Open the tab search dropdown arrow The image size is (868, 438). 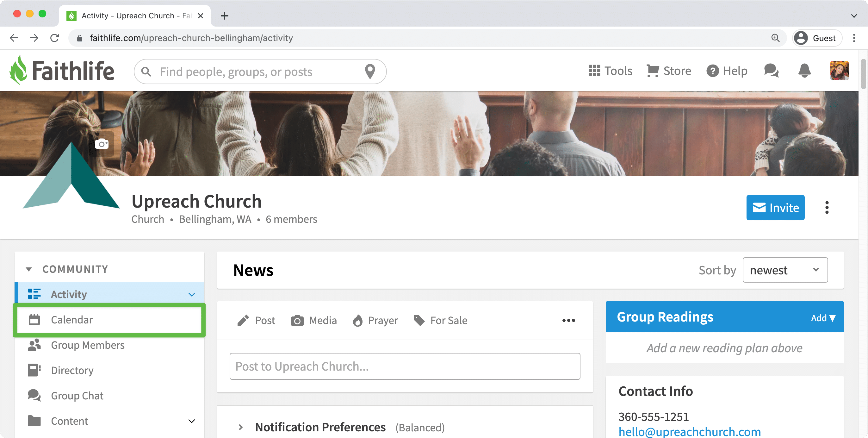(854, 16)
